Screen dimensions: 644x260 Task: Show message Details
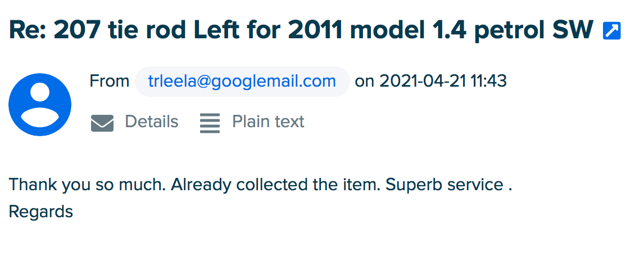click(x=152, y=122)
